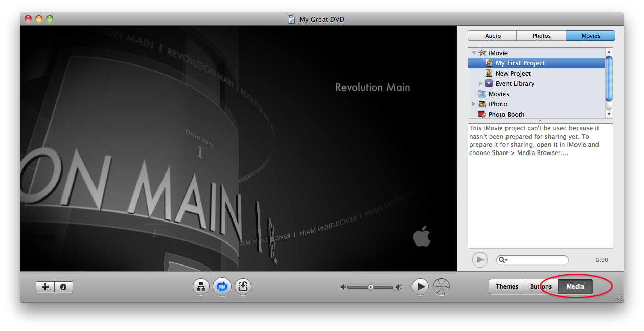The image size is (644, 331).
Task: Adjust the volume slider knob
Action: [371, 288]
